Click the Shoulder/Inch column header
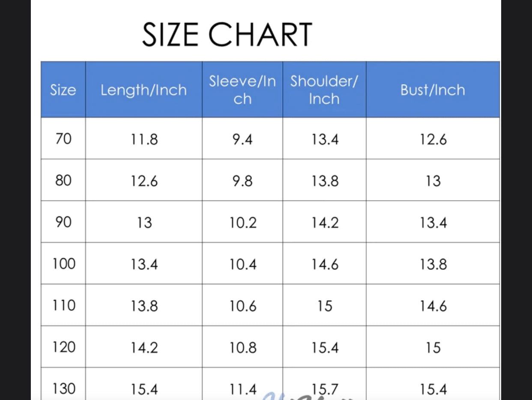Viewport: 532px width, 400px height. (324, 90)
